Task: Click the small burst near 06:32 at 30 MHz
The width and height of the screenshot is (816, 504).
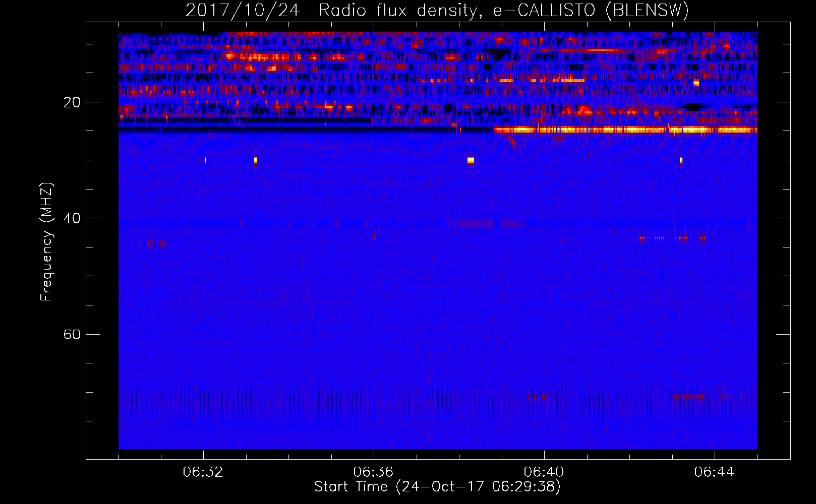Action: click(205, 160)
